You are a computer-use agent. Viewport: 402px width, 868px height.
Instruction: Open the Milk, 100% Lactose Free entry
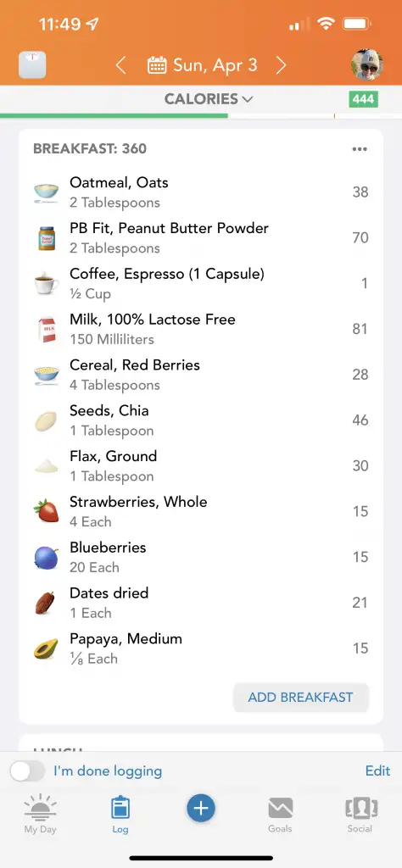(x=200, y=329)
